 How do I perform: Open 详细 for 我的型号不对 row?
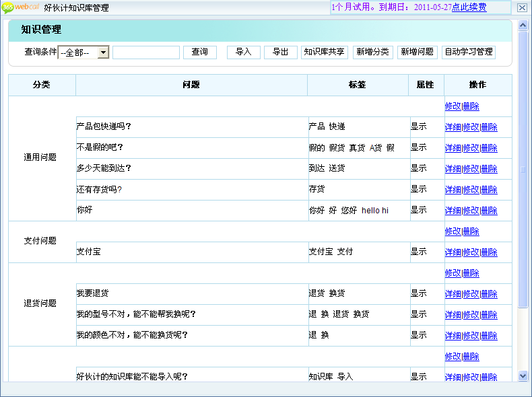(453, 315)
